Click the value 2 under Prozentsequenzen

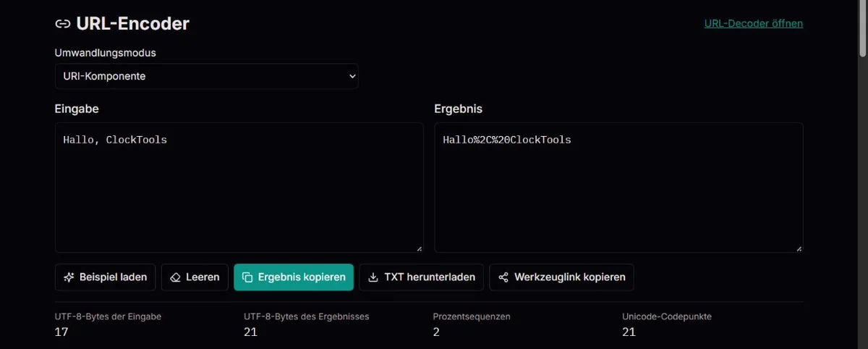click(437, 332)
